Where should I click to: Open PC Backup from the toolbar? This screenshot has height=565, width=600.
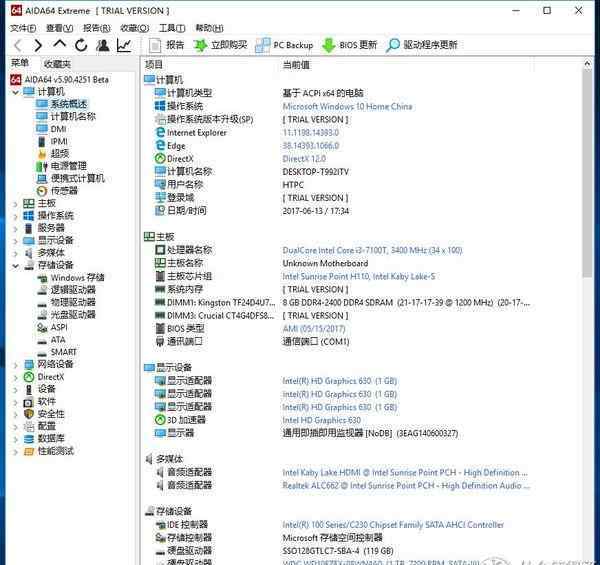(284, 45)
